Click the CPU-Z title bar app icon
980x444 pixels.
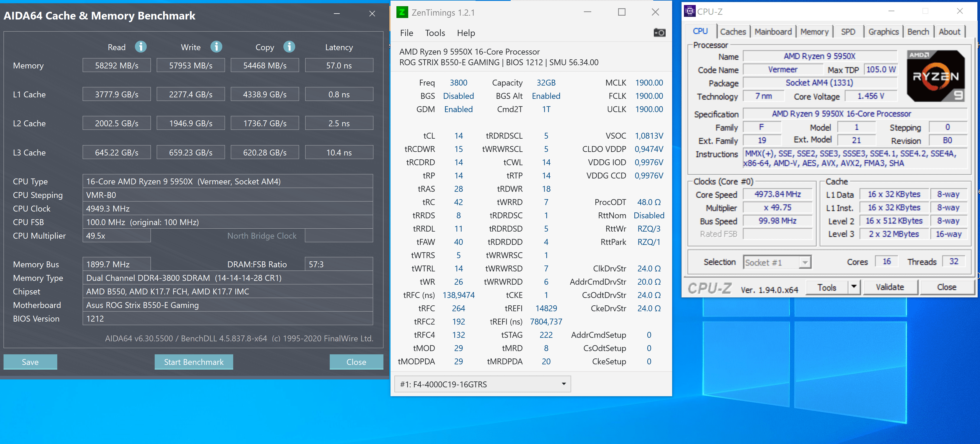[x=689, y=11]
